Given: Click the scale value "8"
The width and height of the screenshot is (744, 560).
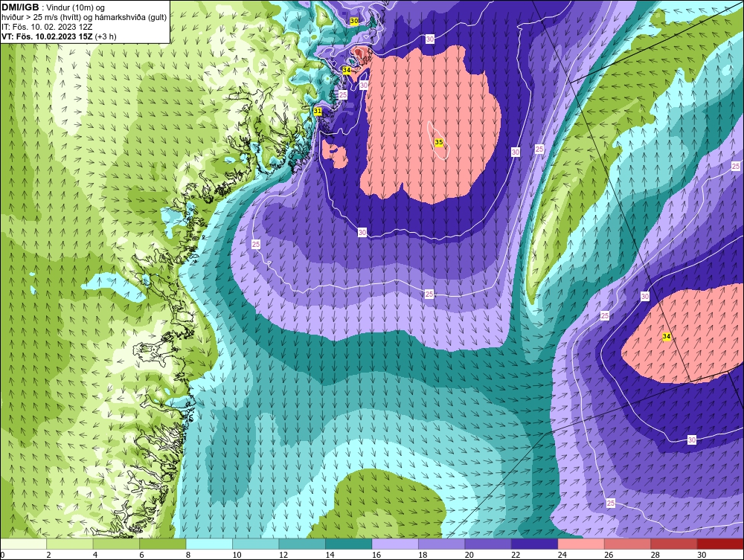Looking at the screenshot, I should point(188,555).
